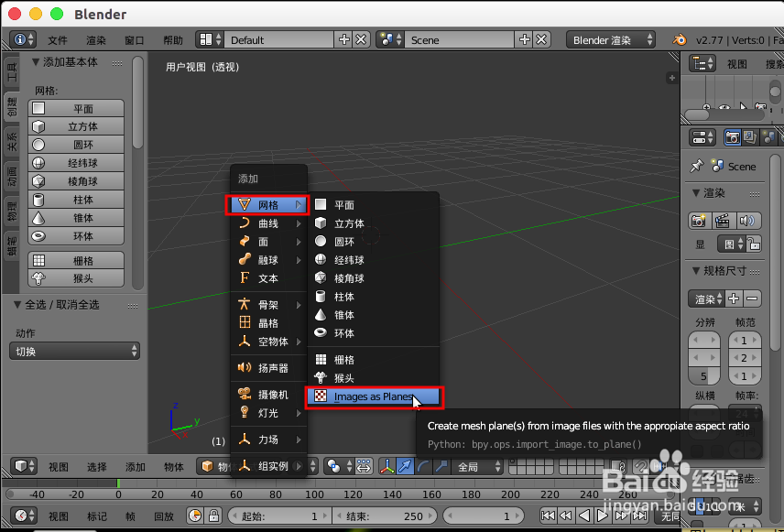Add Cylinder (柱体) from tool shelf
Image resolution: width=784 pixels, height=532 pixels.
[76, 200]
